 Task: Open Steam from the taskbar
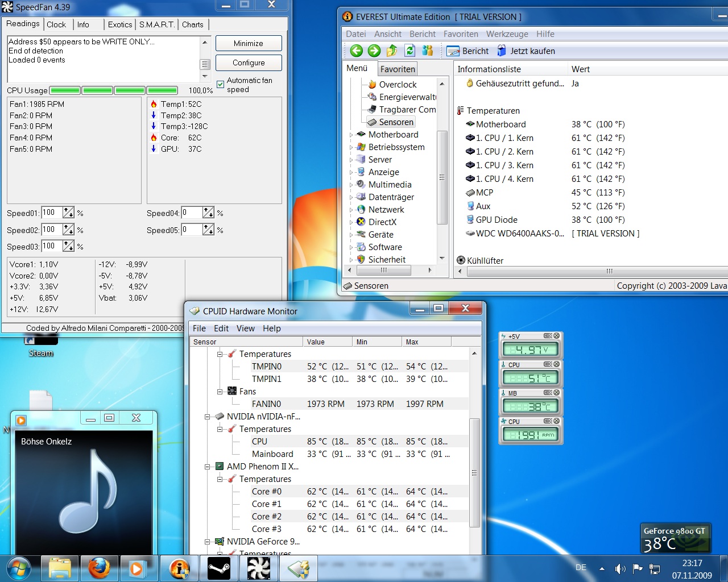coord(219,568)
